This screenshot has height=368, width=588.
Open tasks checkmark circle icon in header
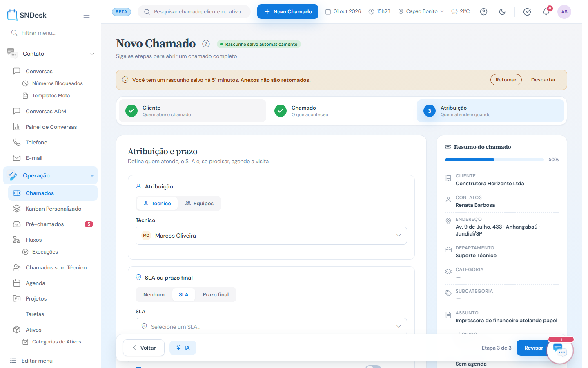click(527, 11)
